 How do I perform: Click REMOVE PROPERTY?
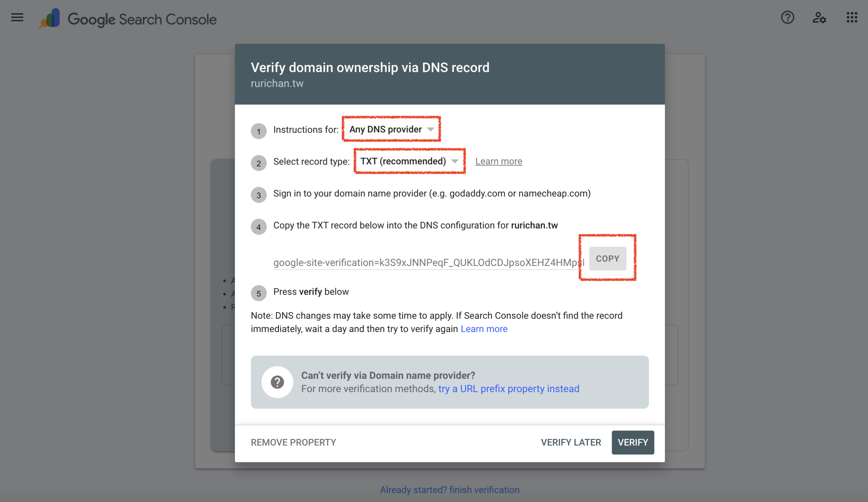[293, 442]
